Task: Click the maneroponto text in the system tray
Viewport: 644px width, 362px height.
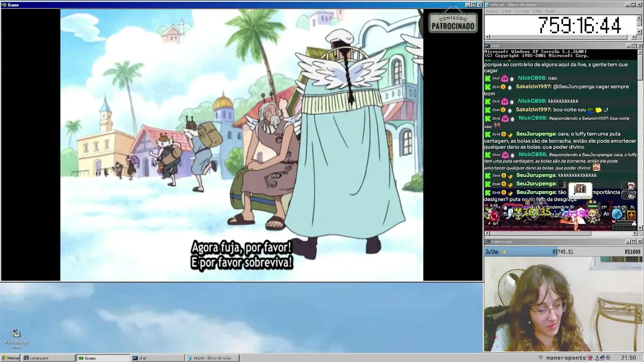Action: 566,358
